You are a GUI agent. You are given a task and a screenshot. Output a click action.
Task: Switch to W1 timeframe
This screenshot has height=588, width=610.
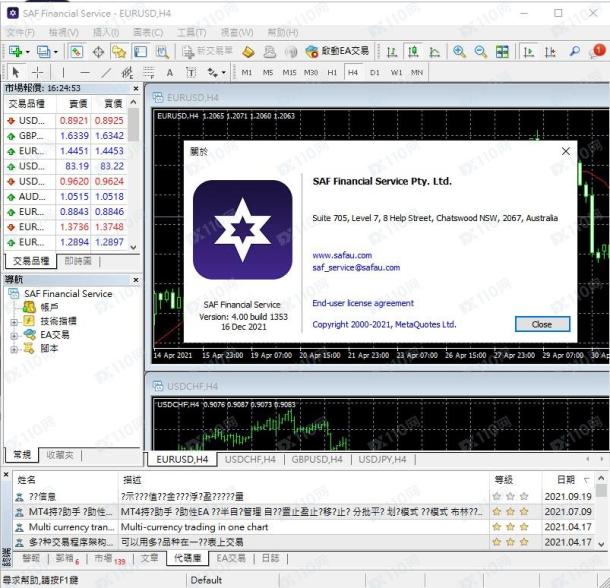coord(396,72)
